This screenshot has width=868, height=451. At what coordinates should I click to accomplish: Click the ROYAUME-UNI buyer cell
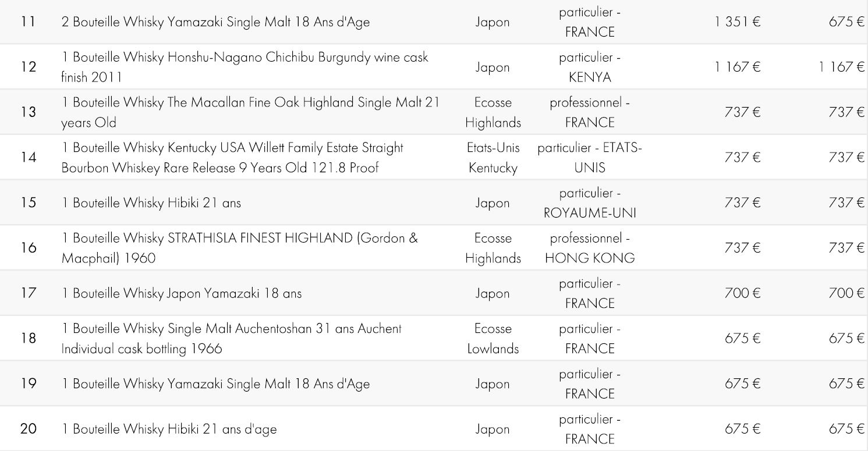590,203
